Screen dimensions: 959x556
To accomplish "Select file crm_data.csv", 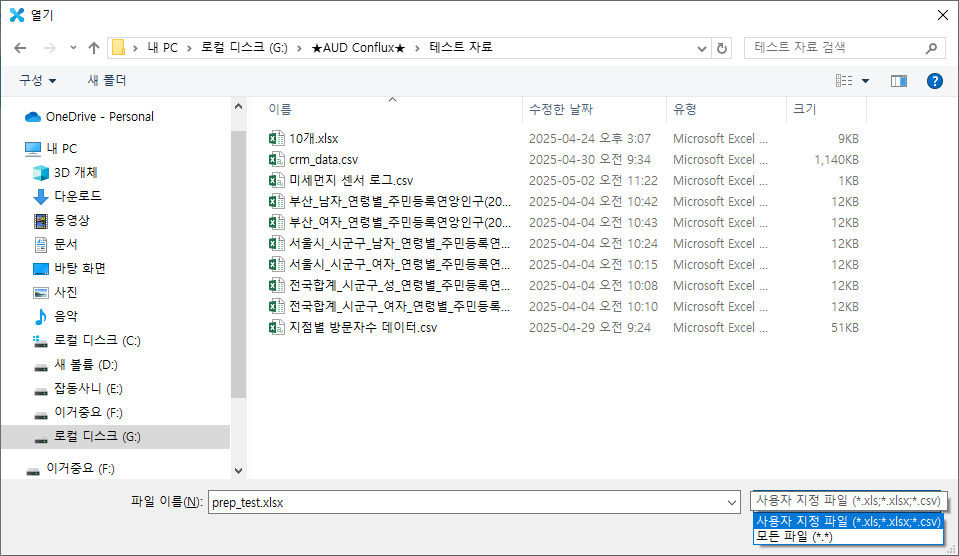I will pos(324,160).
